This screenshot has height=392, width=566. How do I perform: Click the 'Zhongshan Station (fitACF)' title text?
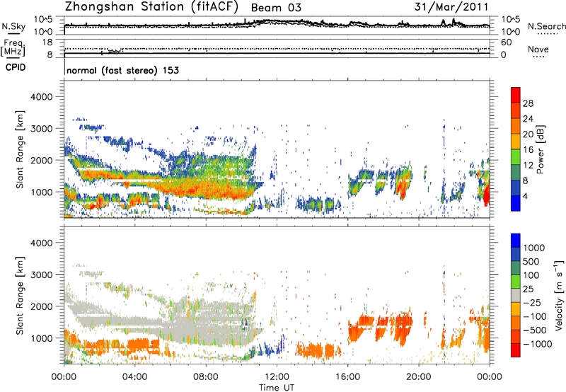coord(151,7)
